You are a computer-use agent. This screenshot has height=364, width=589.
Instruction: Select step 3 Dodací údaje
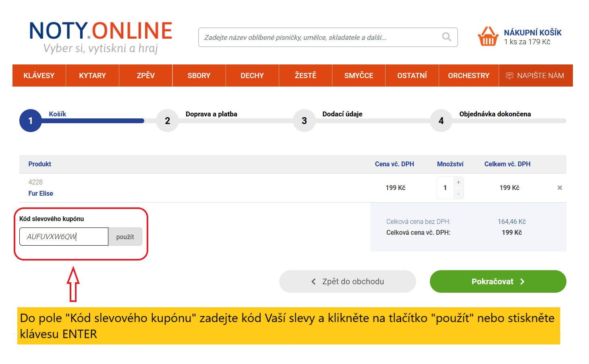coord(304,120)
